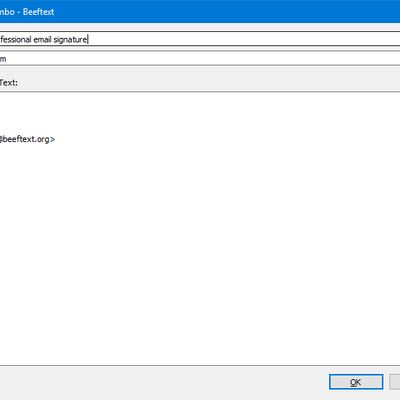Click the keyword field ending in 'm'
Viewport: 400px width, 400px height.
pos(200,59)
